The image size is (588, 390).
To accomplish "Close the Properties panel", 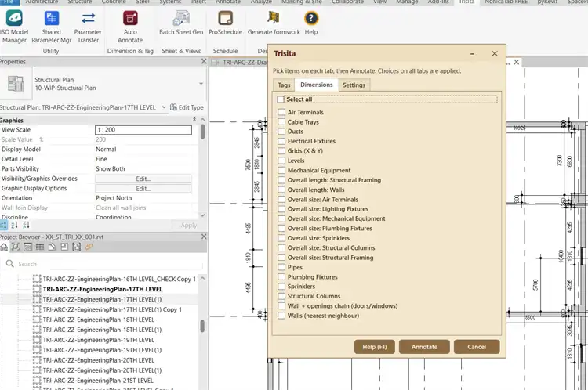I will 204,61.
